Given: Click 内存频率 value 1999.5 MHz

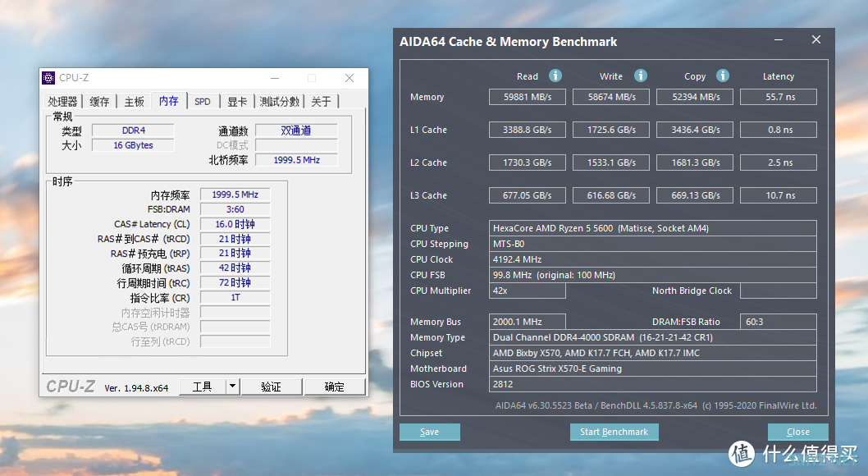Looking at the screenshot, I should [235, 195].
